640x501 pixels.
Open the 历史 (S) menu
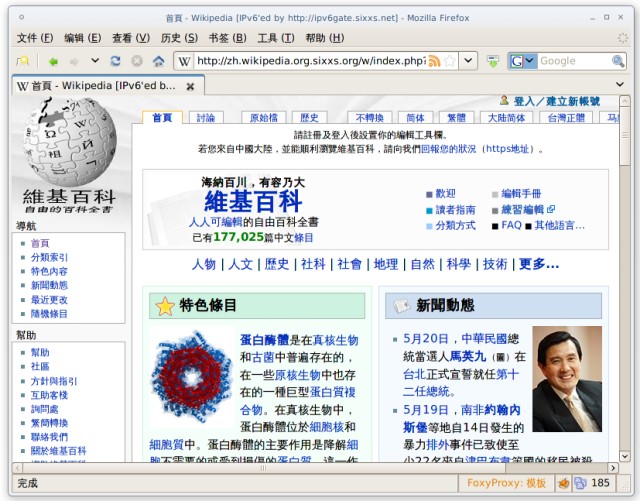click(x=179, y=38)
